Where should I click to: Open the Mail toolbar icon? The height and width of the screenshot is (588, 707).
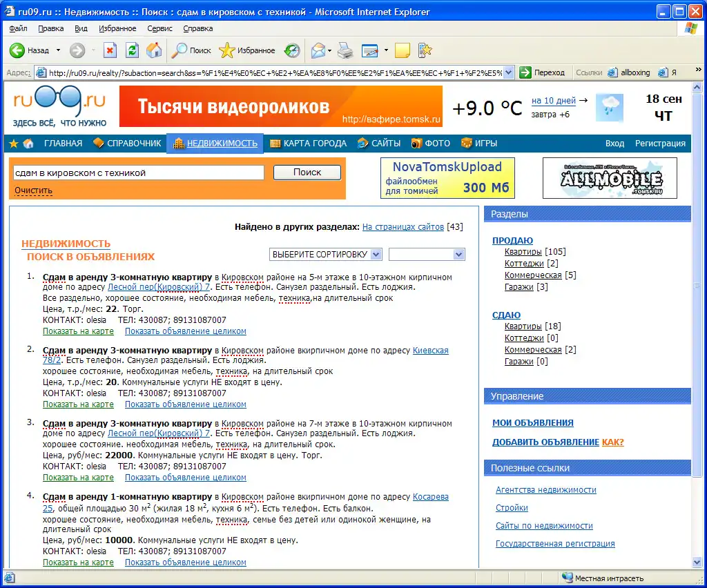pyautogui.click(x=318, y=50)
